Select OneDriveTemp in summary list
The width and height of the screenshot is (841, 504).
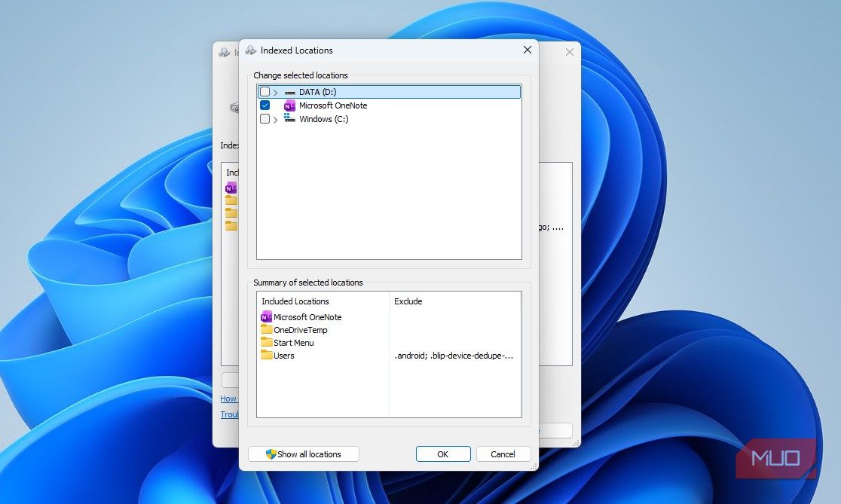[x=301, y=330]
